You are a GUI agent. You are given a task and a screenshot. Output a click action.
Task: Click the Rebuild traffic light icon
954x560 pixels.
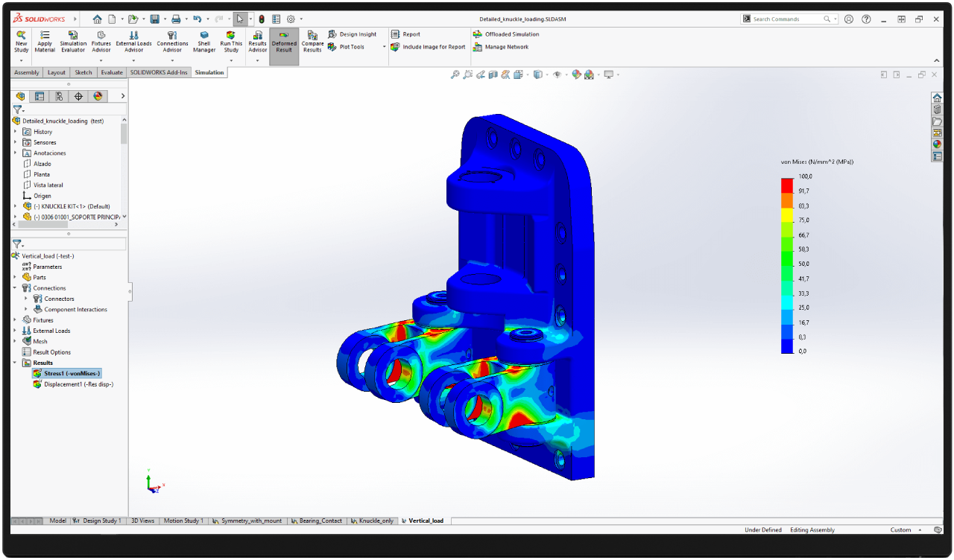(262, 19)
